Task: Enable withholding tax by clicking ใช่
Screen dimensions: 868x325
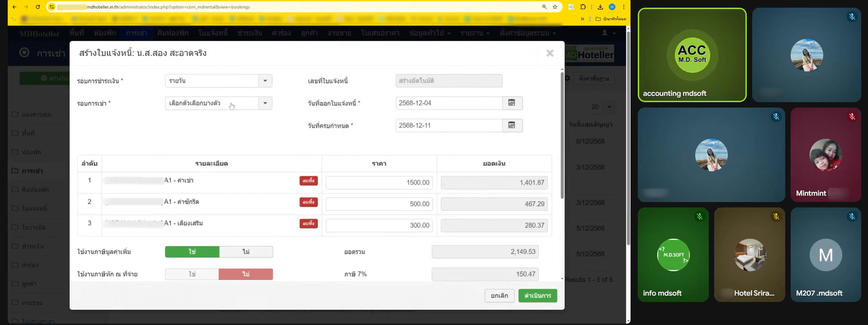Action: pyautogui.click(x=192, y=274)
